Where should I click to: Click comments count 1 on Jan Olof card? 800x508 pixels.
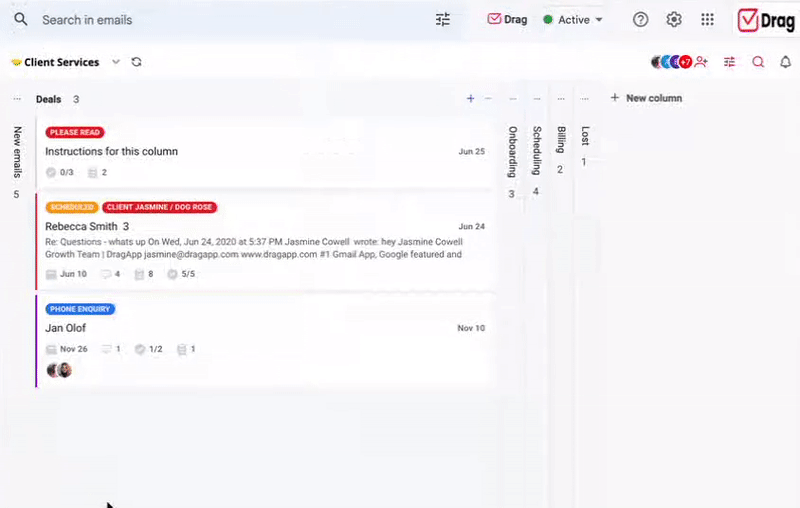(111, 349)
